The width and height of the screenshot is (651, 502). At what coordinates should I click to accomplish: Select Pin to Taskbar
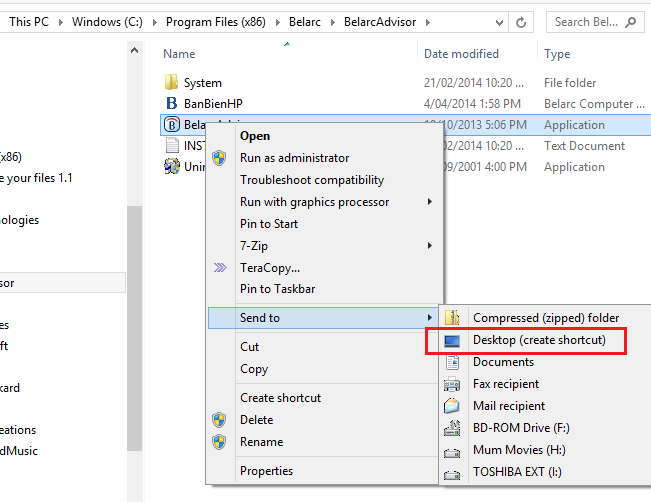pyautogui.click(x=277, y=289)
